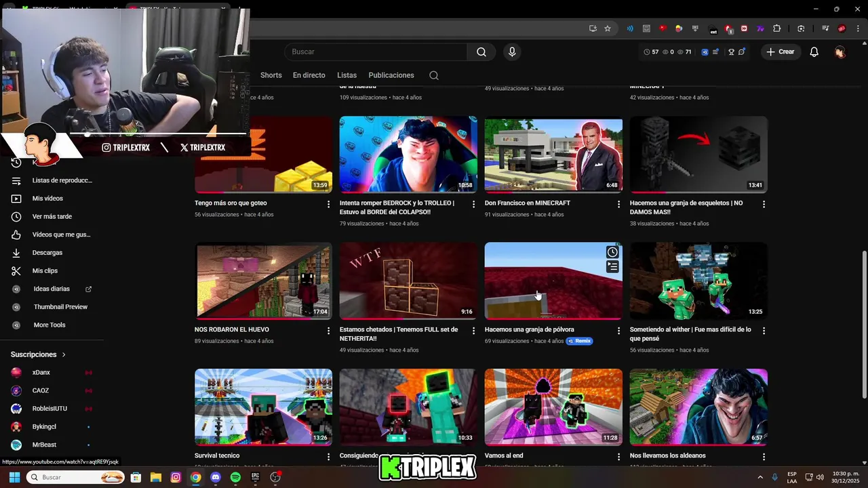The height and width of the screenshot is (488, 868).
Task: Open options menu for Don Francisco en MINECRAFT
Action: click(618, 204)
